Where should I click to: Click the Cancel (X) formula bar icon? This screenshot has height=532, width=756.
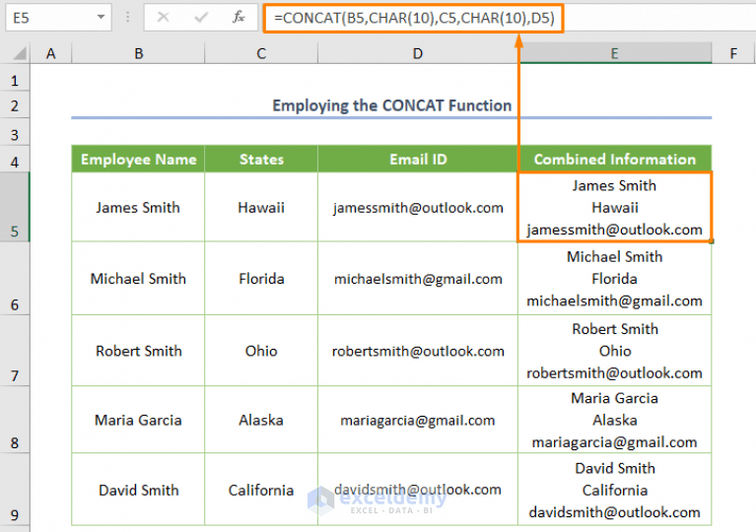pos(164,18)
